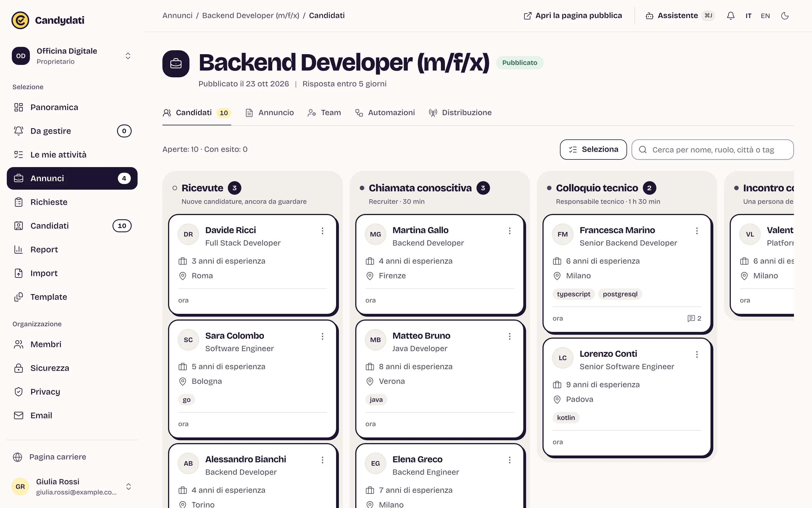812x508 pixels.
Task: Click the Le mie attività checklist icon
Action: (x=18, y=155)
